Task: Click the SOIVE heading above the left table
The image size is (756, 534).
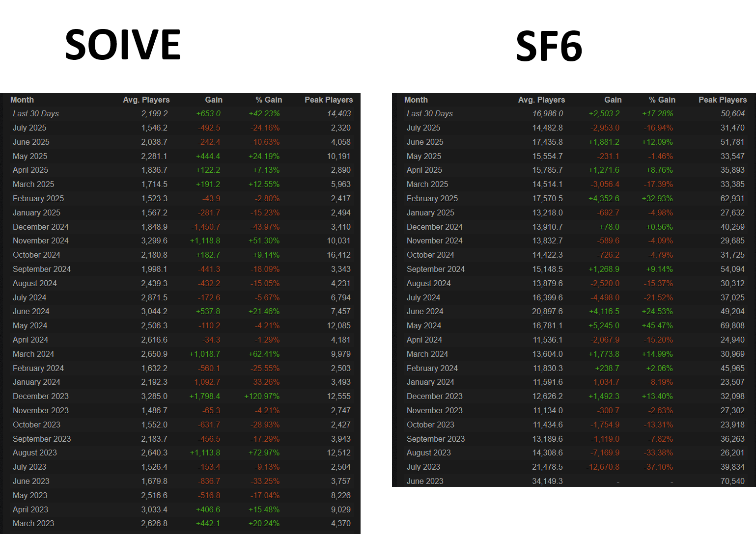Action: tap(123, 45)
